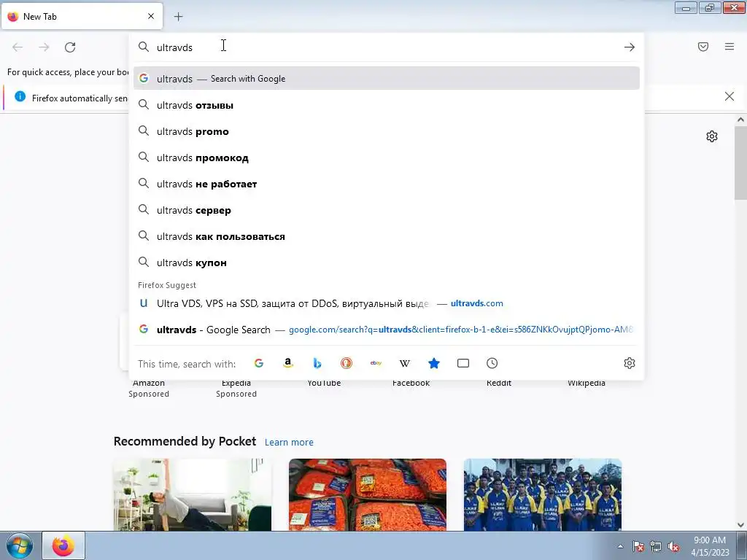Open the cricket team Pocket story thumbnail
The height and width of the screenshot is (560, 747).
pyautogui.click(x=543, y=495)
